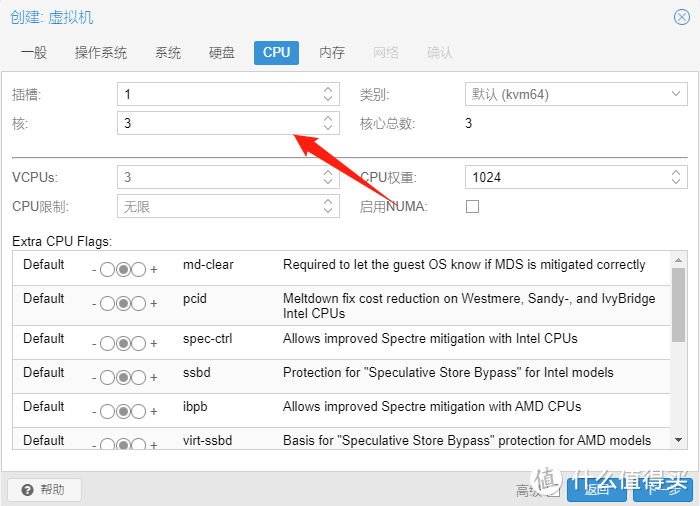700x506 pixels.
Task: Click the pcid flag name
Action: coord(195,298)
